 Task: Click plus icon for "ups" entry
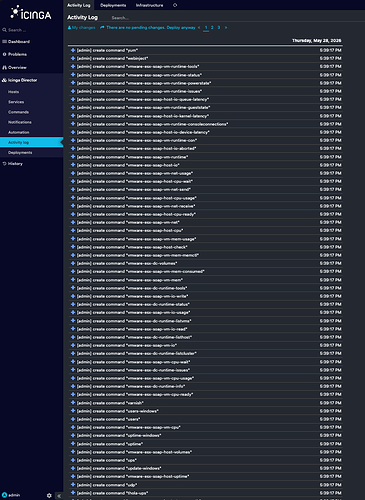click(73, 460)
